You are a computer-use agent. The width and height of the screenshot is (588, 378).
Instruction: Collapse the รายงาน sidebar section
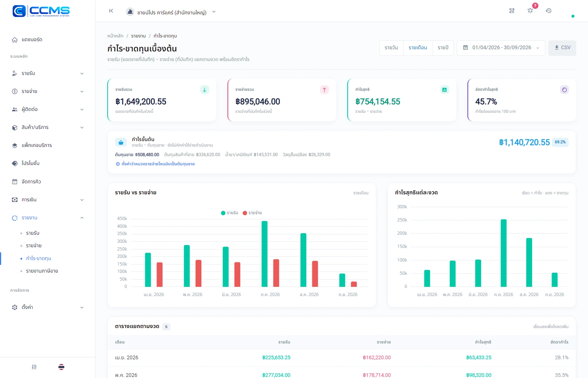(x=47, y=218)
